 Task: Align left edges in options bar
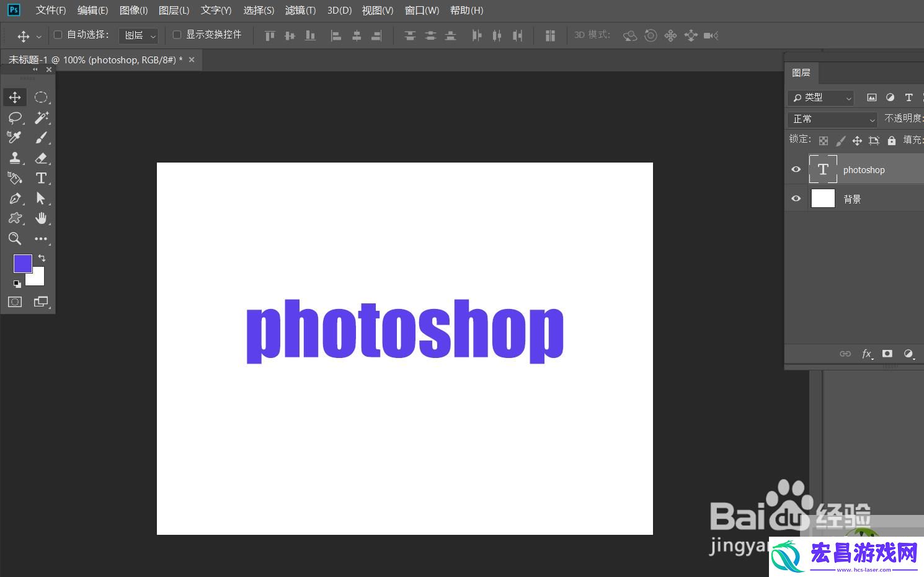(x=335, y=36)
